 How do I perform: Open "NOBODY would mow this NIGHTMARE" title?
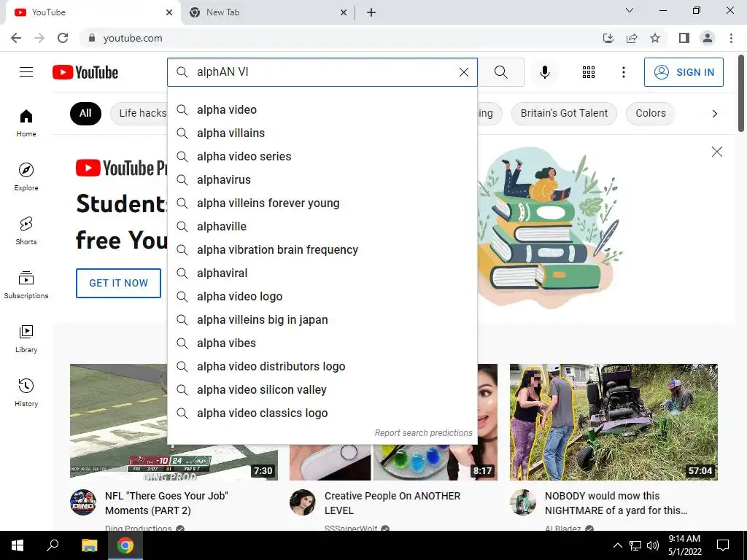pos(616,503)
